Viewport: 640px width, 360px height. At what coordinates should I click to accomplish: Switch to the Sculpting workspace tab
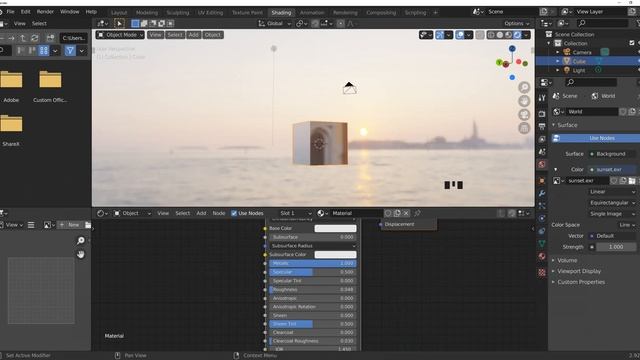pyautogui.click(x=178, y=13)
